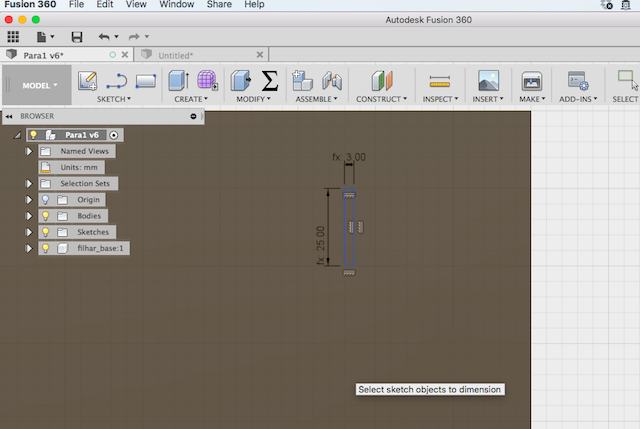Select the Press Pull tool
Image resolution: width=640 pixels, height=429 pixels.
[x=241, y=80]
